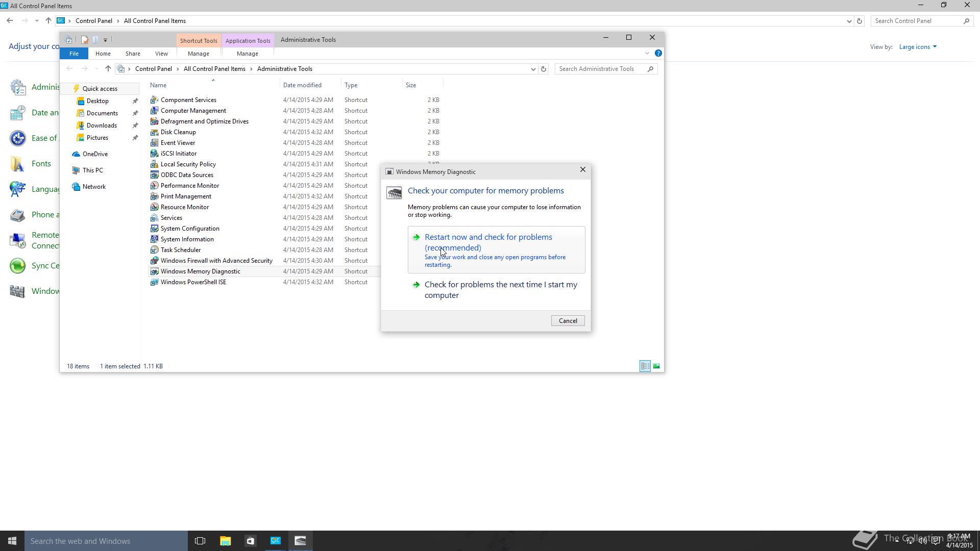Select Windows Firewall with Advanced Security icon
This screenshot has width=980, height=551.
[154, 261]
